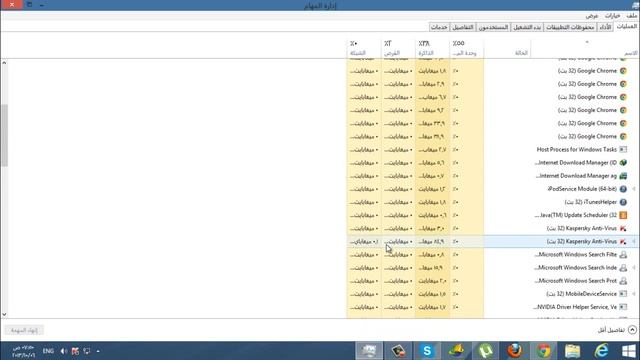Switch to the الأداء (Performance) tab
640x360 pixels.
(x=605, y=27)
